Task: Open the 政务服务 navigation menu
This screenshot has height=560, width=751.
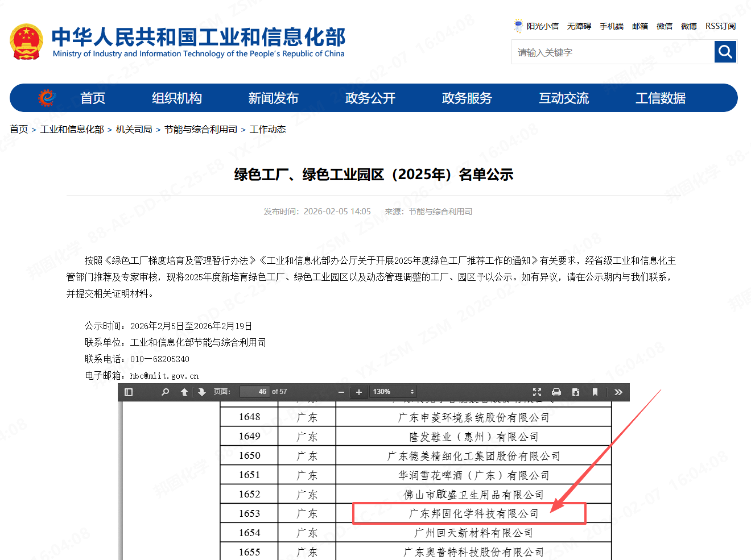Action: pos(467,98)
